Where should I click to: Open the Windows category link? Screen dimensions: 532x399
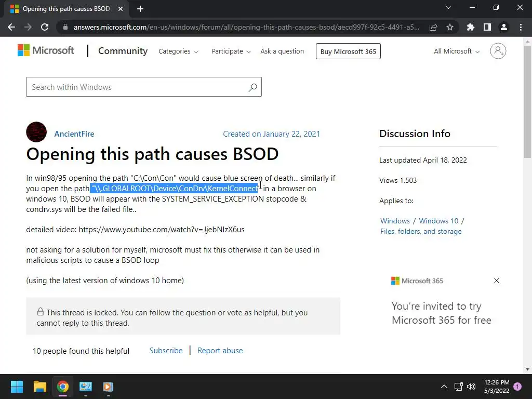point(395,221)
